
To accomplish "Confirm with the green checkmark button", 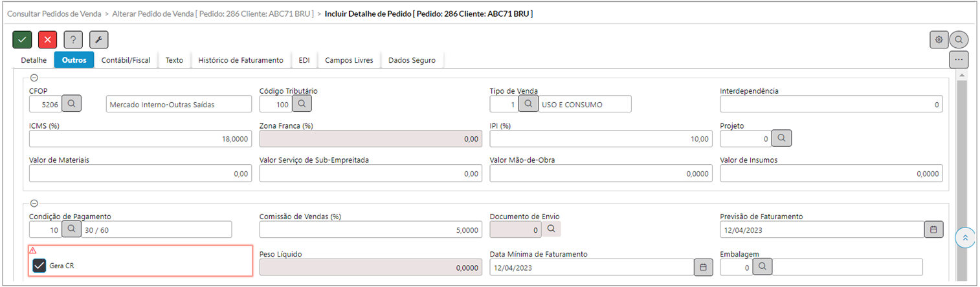I will coord(22,39).
